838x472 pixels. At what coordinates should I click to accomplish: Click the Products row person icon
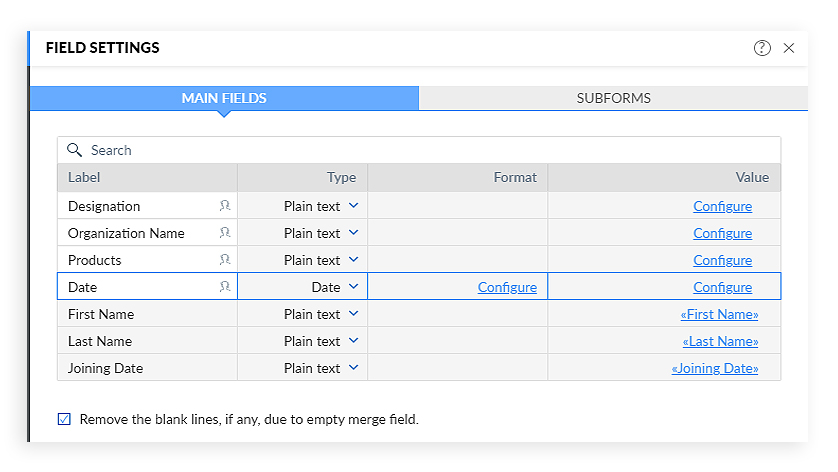point(225,260)
